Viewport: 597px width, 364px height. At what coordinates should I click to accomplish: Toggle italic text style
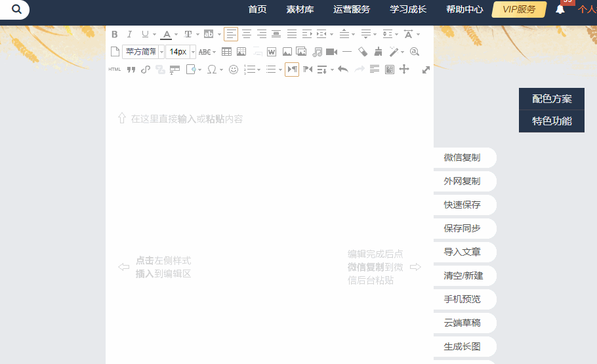pos(129,34)
